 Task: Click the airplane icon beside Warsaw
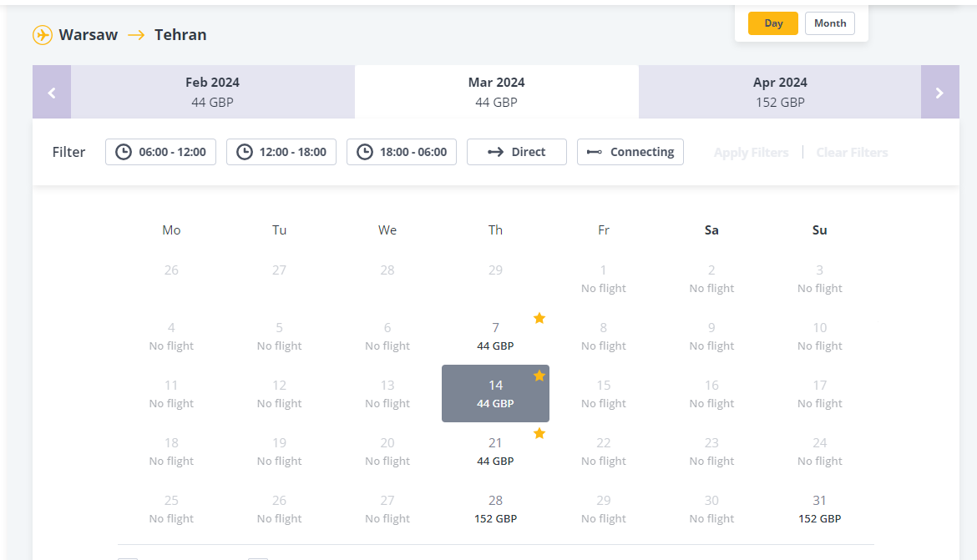pyautogui.click(x=43, y=35)
